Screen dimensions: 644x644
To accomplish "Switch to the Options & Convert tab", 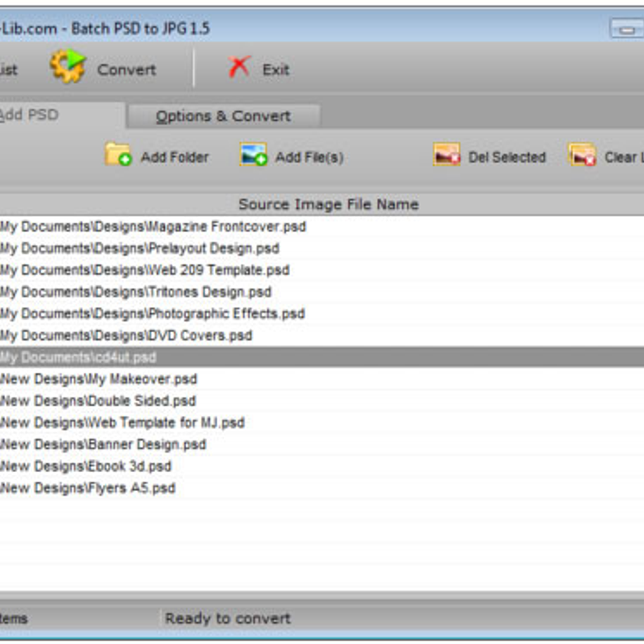I will (x=223, y=116).
